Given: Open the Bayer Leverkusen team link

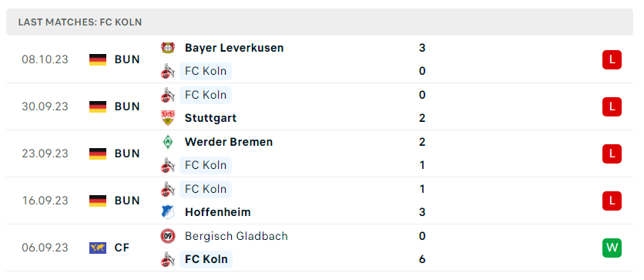Looking at the screenshot, I should [x=234, y=48].
